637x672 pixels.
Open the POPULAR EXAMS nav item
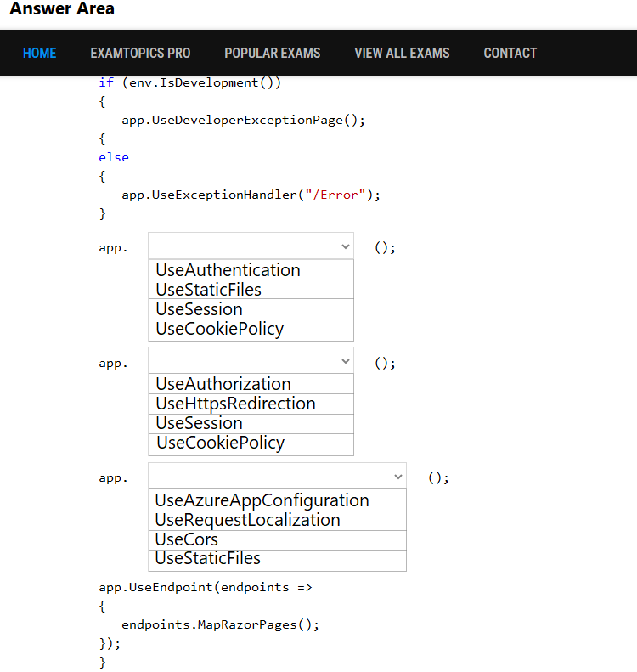point(272,54)
